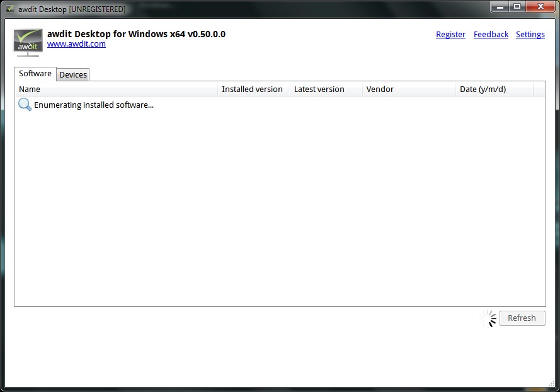Select the 'Enumerating installed software...' row
This screenshot has height=392, width=560.
pyautogui.click(x=94, y=105)
